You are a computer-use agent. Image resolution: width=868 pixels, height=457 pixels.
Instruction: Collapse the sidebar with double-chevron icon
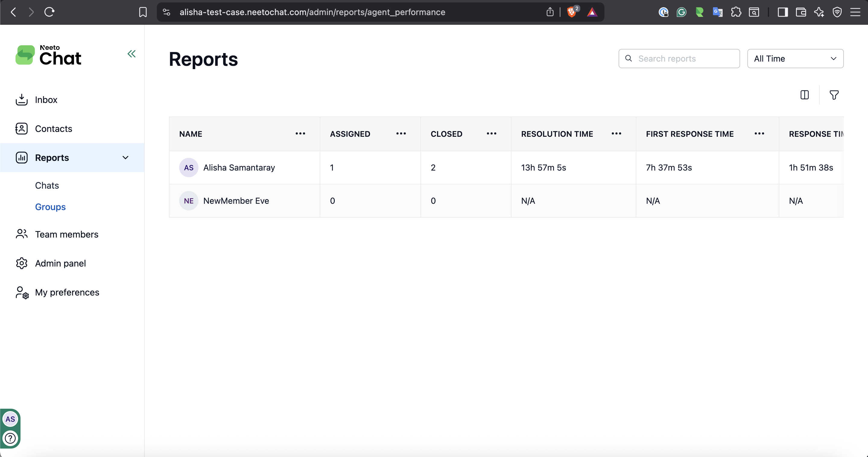click(x=131, y=54)
